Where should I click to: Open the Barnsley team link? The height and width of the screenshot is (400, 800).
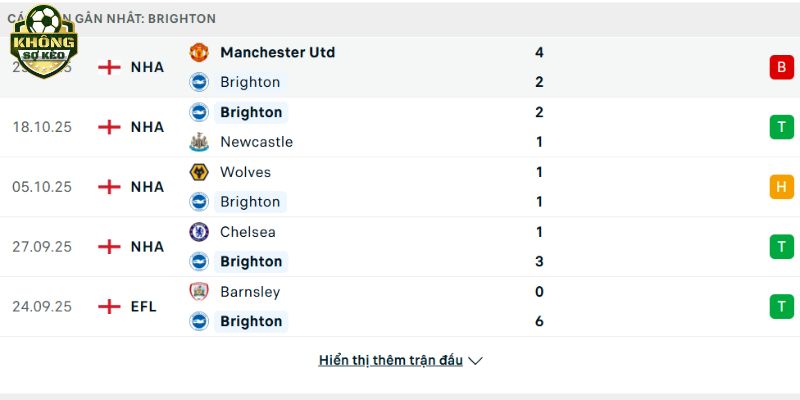pos(250,292)
